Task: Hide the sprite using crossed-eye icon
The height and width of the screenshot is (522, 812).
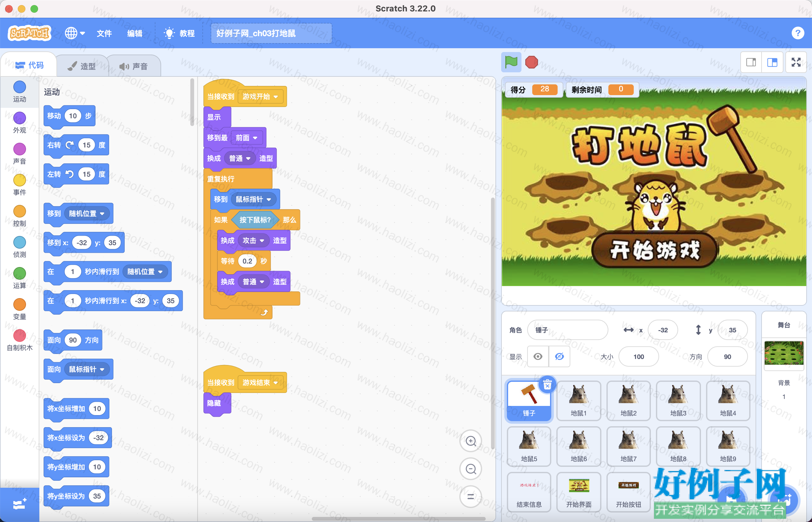Action: click(x=559, y=356)
